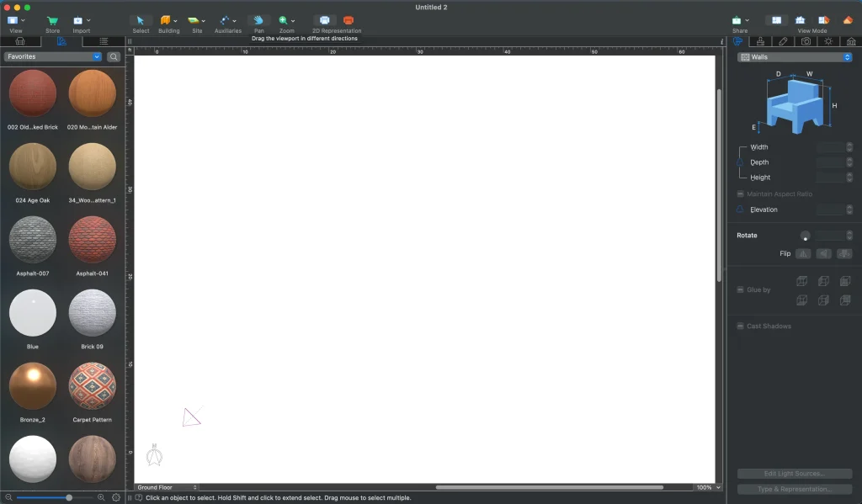
Task: Switch to the project tree list tab
Action: [x=104, y=41]
